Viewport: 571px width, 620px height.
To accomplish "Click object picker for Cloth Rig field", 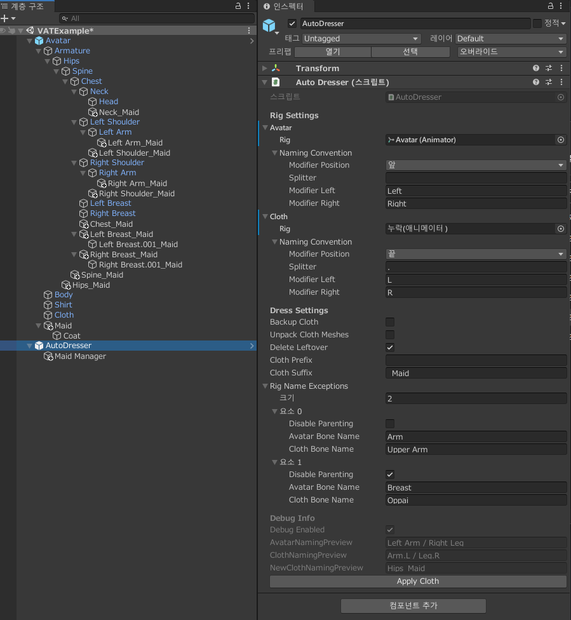I will coord(560,229).
